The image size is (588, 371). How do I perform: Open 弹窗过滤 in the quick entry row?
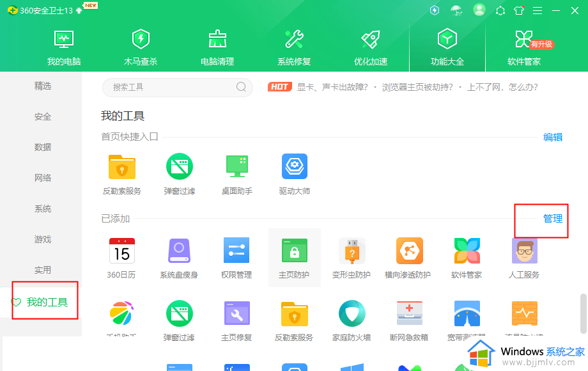[179, 175]
